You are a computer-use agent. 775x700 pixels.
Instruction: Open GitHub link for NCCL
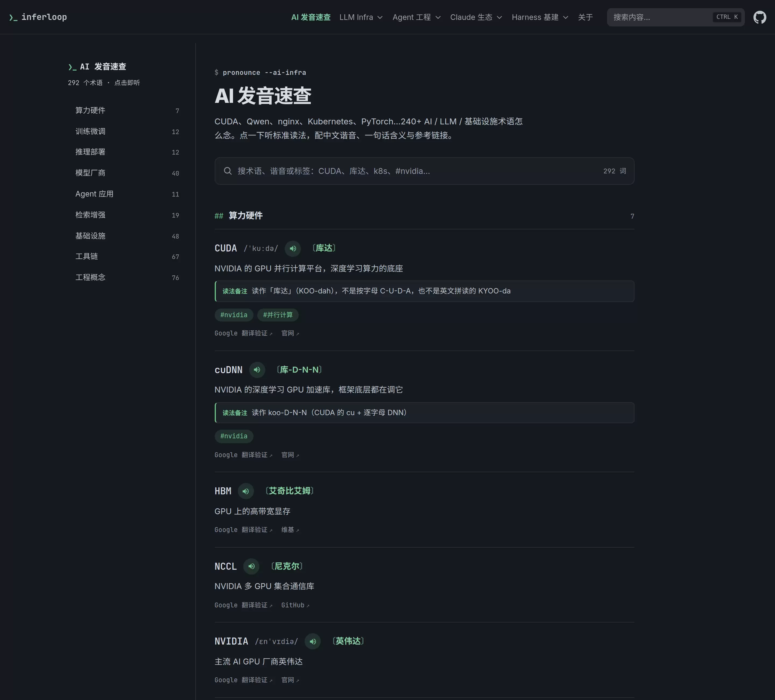[295, 605]
